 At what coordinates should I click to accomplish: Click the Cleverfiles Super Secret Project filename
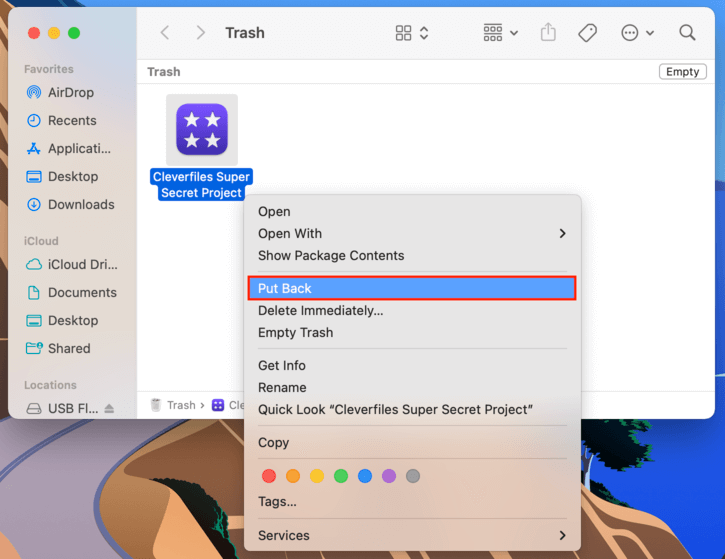tap(201, 184)
